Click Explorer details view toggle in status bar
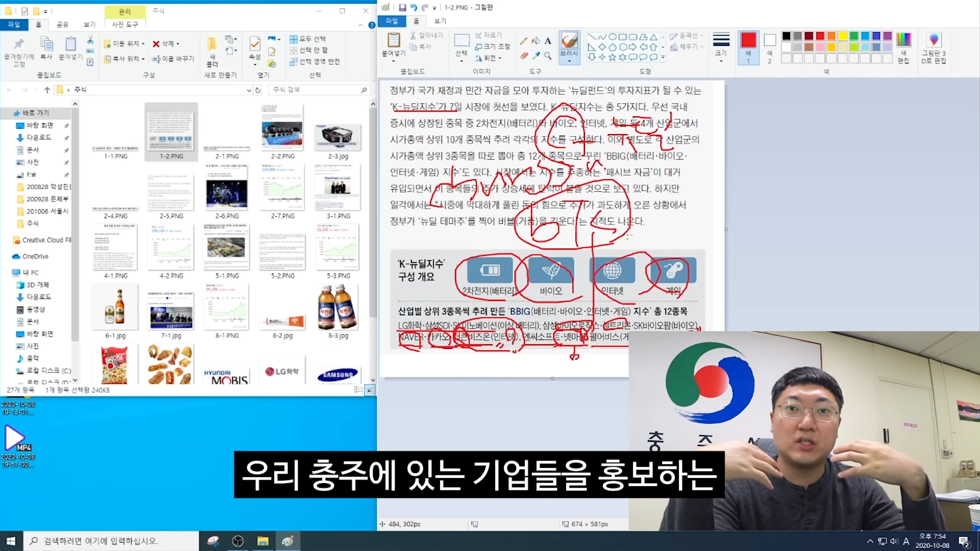980x551 pixels. click(358, 390)
